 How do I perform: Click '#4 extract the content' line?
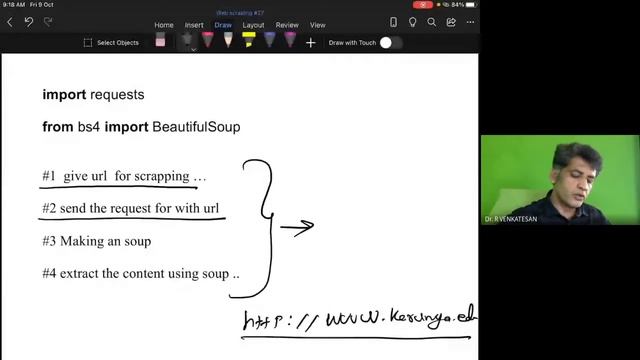(141, 273)
